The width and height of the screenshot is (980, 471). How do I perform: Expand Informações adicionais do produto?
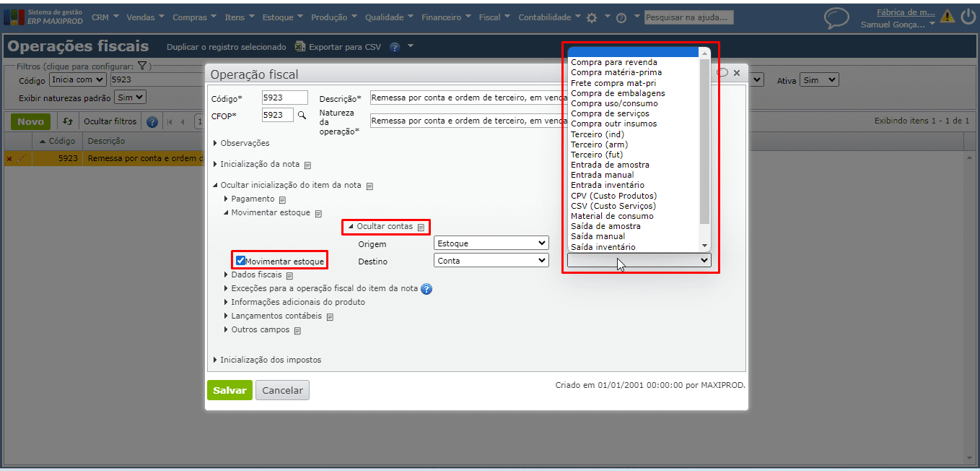point(294,302)
